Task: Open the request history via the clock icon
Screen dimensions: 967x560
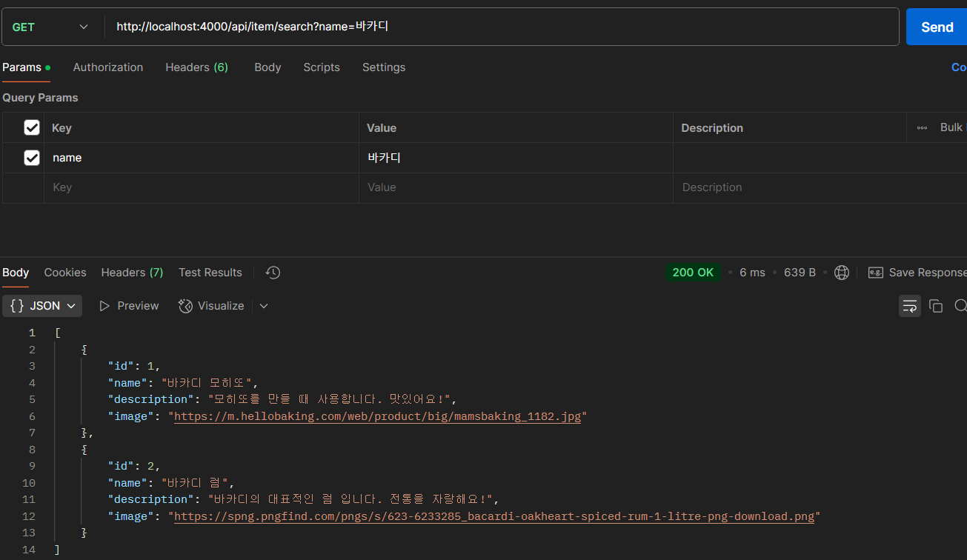Action: click(x=272, y=273)
